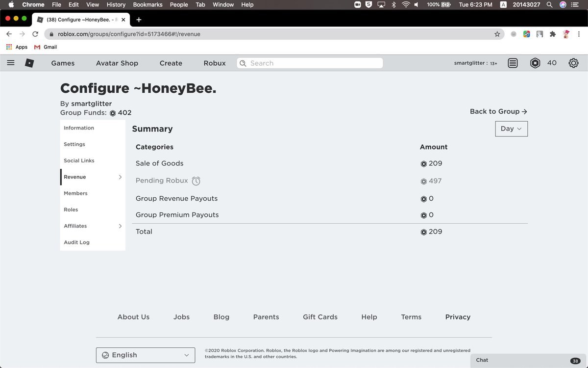Open the Create nav link
This screenshot has height=368, width=588.
171,63
